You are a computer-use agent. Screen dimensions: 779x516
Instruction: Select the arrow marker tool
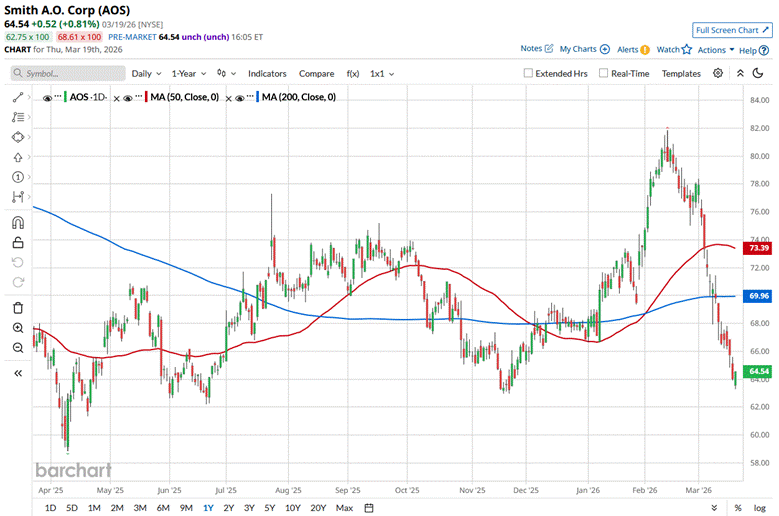coord(18,157)
